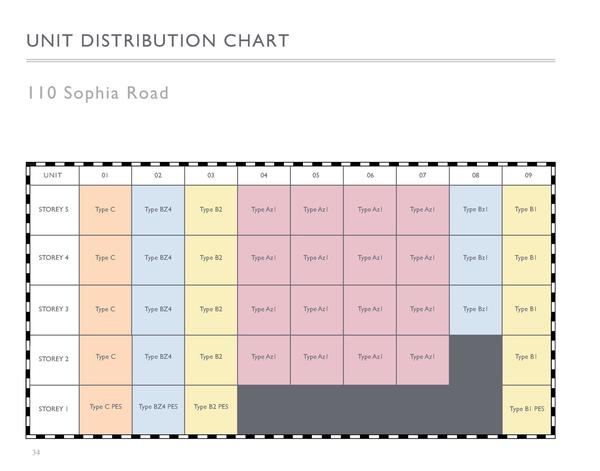Select the Type B2 PES cell
This screenshot has width=600, height=471.
tap(211, 407)
